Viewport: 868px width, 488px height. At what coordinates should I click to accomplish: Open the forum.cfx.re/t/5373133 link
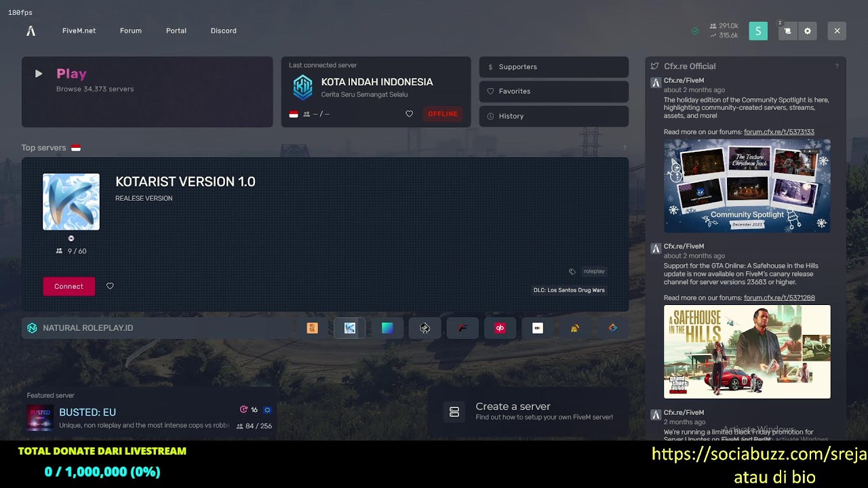click(x=779, y=132)
